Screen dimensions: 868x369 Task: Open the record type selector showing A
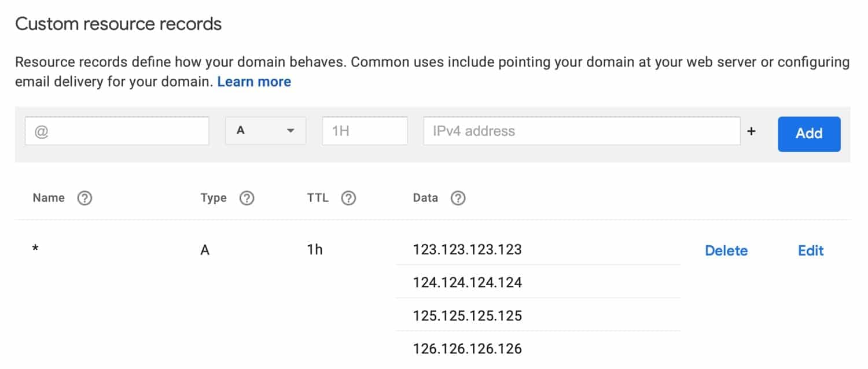coord(266,131)
